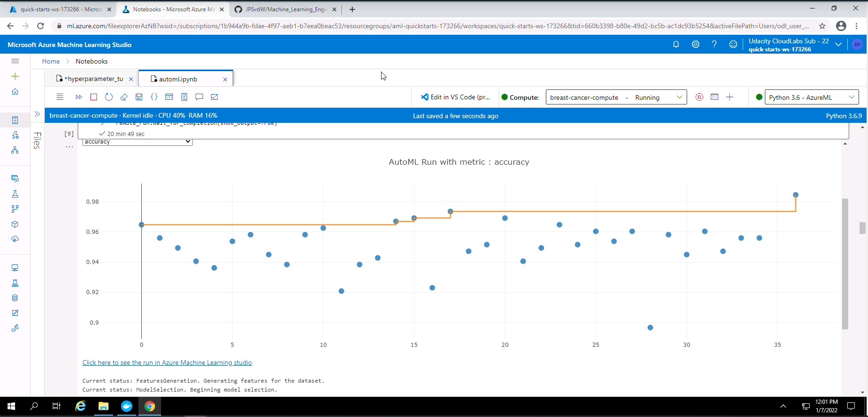The width and height of the screenshot is (868, 417).
Task: Click link to see run in Azure ML studio
Action: [x=167, y=362]
